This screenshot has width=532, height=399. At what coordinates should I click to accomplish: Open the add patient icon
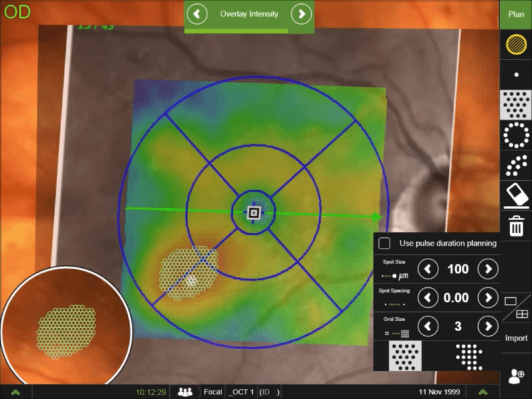point(516,377)
